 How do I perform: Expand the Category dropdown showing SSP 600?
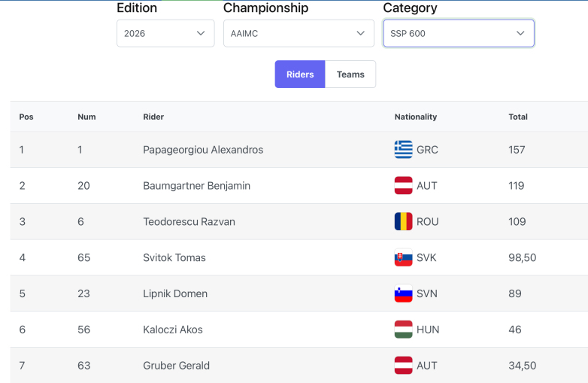click(x=459, y=33)
